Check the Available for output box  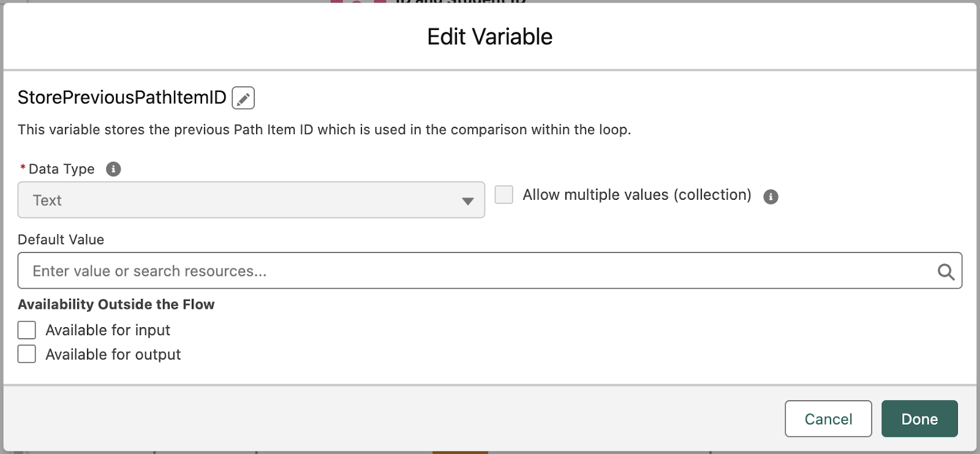pos(27,354)
